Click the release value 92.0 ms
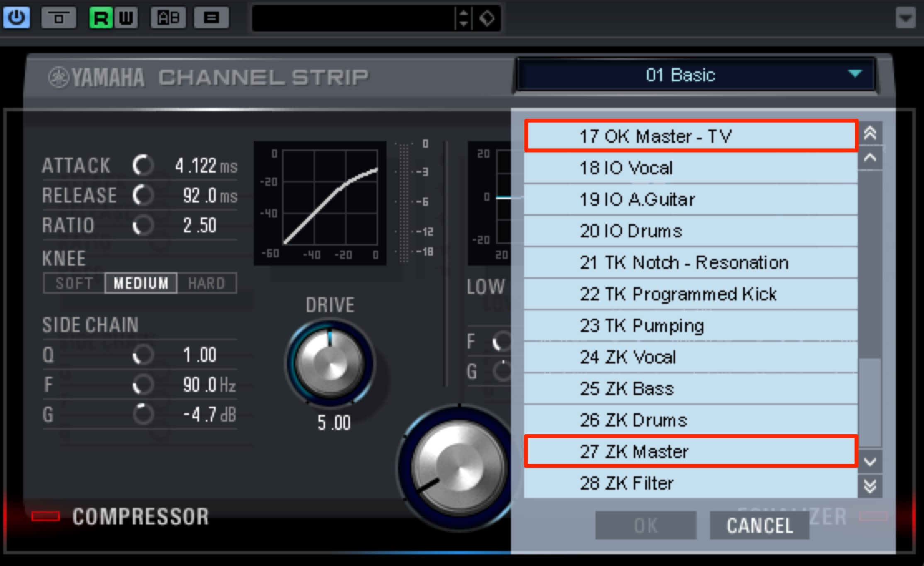The height and width of the screenshot is (566, 924). click(x=210, y=195)
